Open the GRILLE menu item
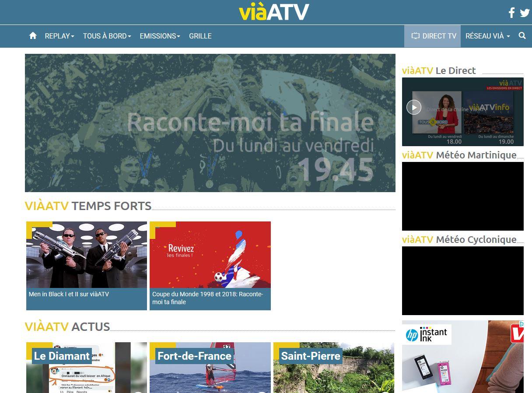 click(x=200, y=36)
